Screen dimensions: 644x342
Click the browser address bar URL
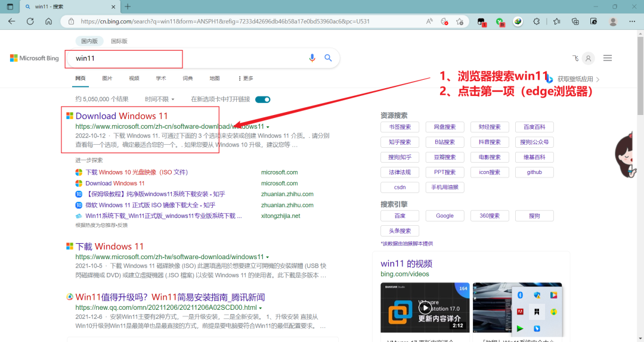(x=225, y=21)
